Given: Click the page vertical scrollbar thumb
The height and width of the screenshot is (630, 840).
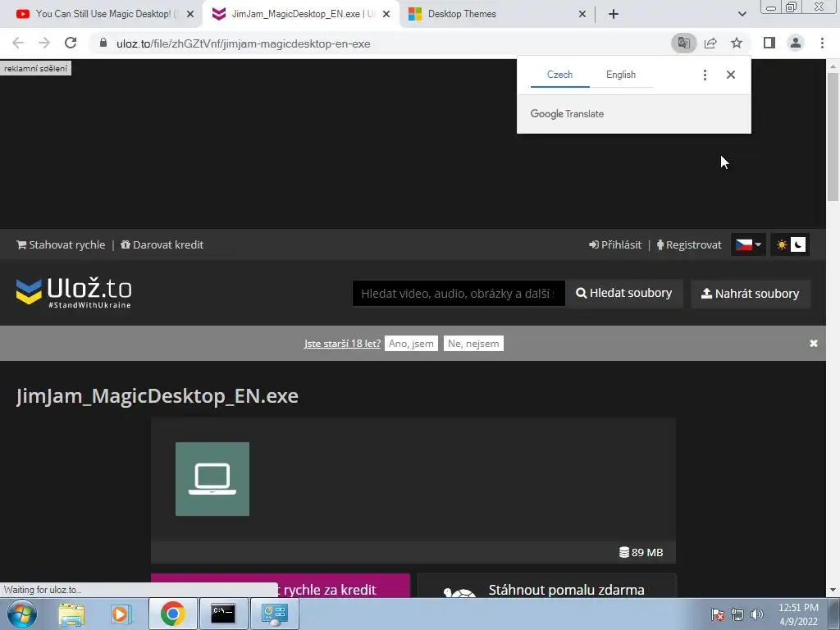Looking at the screenshot, I should [x=833, y=137].
